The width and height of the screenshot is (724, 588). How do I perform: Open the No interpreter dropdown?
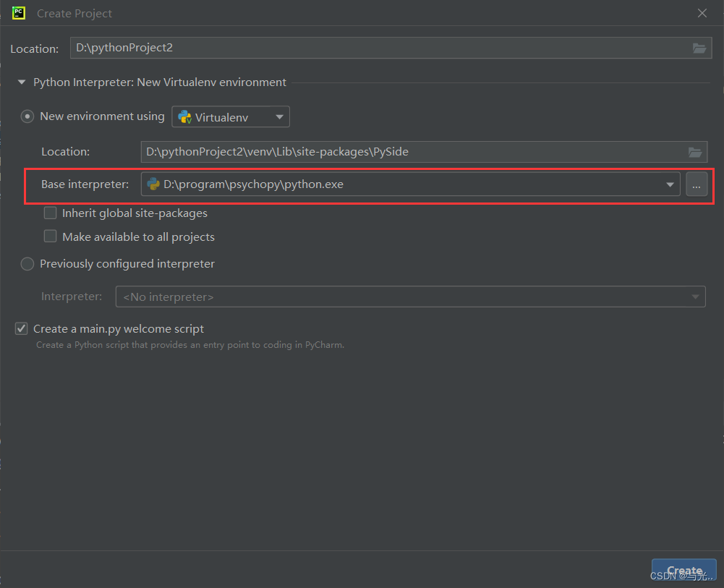click(x=411, y=297)
